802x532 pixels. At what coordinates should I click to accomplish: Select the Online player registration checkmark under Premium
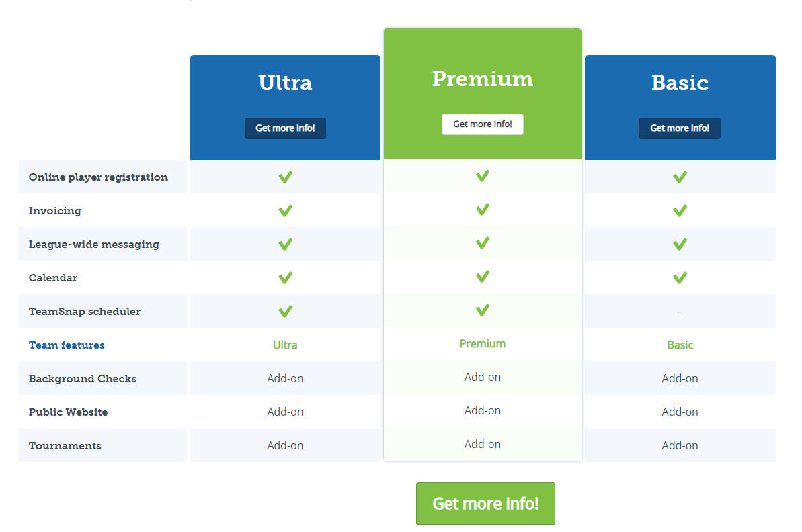pyautogui.click(x=482, y=175)
